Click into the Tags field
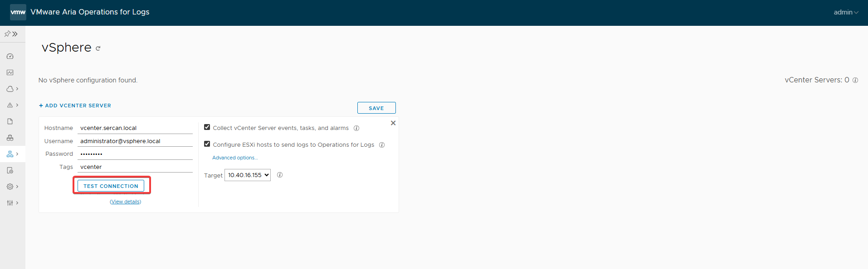Screen dimensions: 868x269 pos(135,167)
